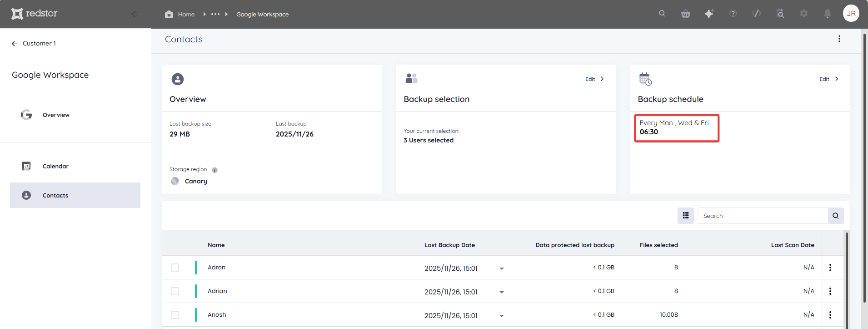Viewport: 868px width, 329px height.
Task: Click the name Aaron in table
Action: click(216, 268)
